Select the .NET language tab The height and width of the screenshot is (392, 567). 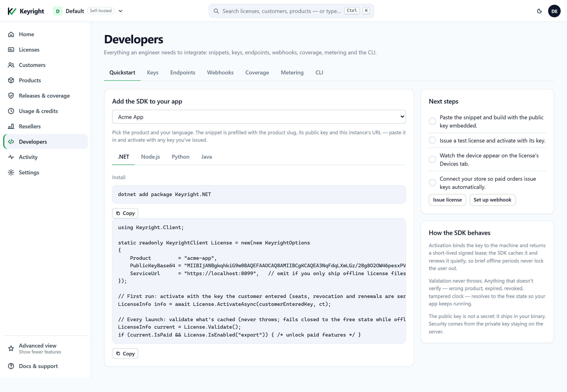tap(123, 157)
